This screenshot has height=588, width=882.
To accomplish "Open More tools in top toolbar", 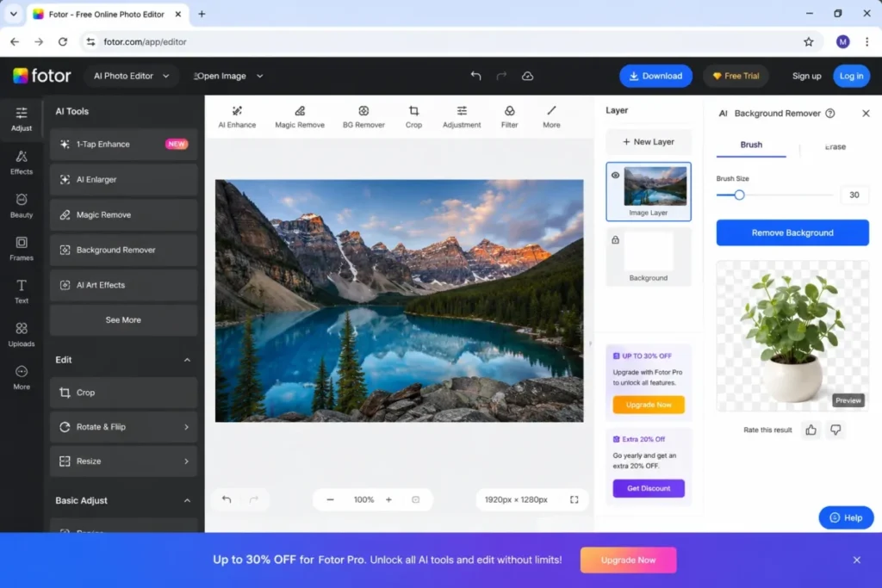I will 551,117.
